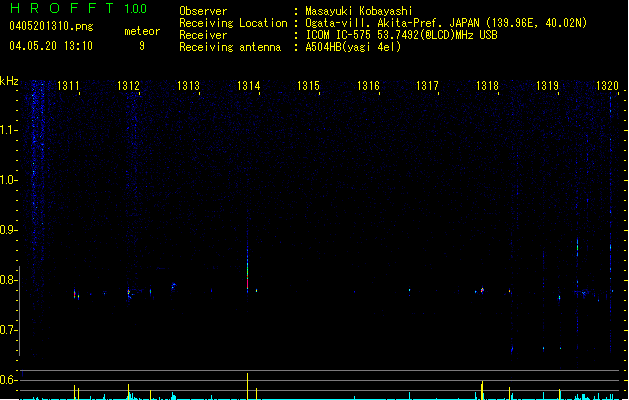Click the ICOM IC-575 53.7492 MHz receiver text

(402, 35)
